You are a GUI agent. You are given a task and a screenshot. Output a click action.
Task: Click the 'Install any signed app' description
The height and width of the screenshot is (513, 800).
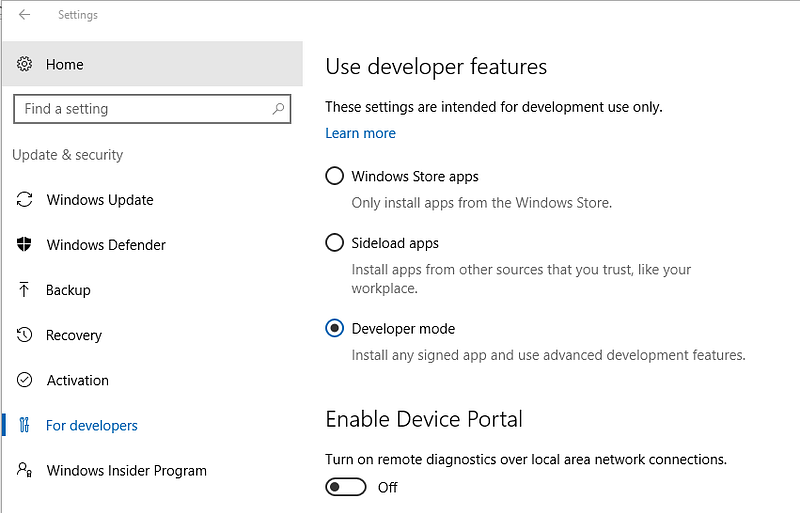coord(548,355)
